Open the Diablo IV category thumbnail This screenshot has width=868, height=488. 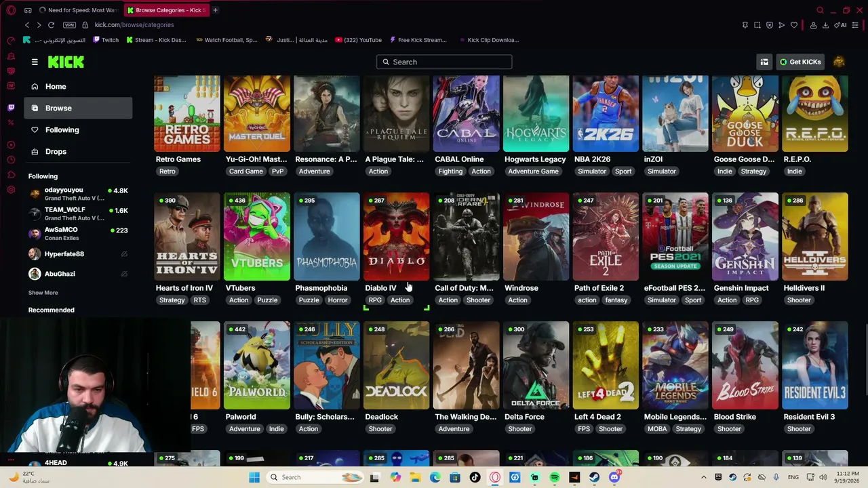(x=397, y=237)
